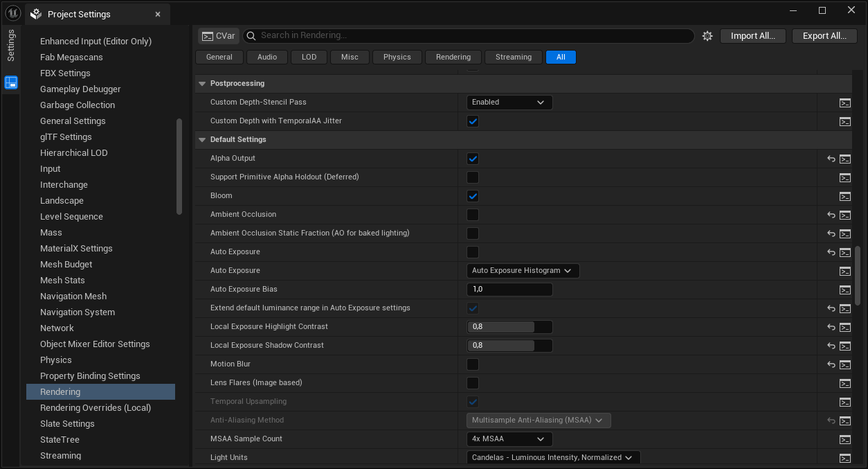The image size is (868, 469).
Task: Select the Physics filter tab
Action: (397, 57)
